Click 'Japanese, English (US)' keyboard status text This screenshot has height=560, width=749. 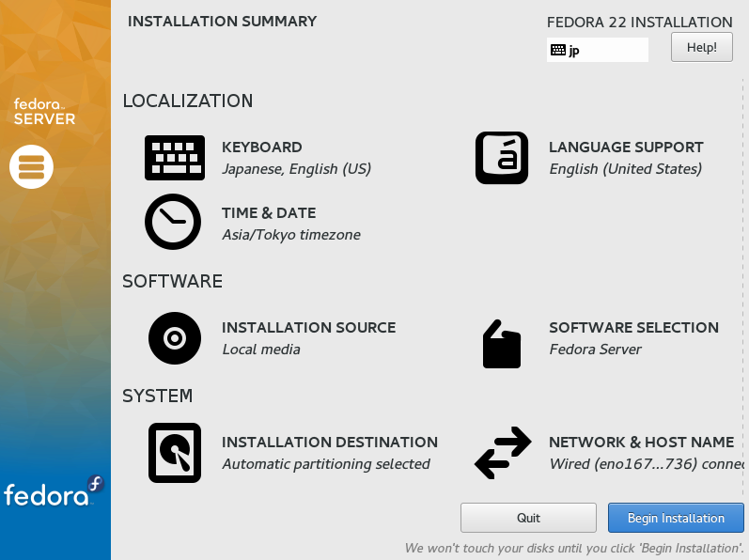[297, 169]
